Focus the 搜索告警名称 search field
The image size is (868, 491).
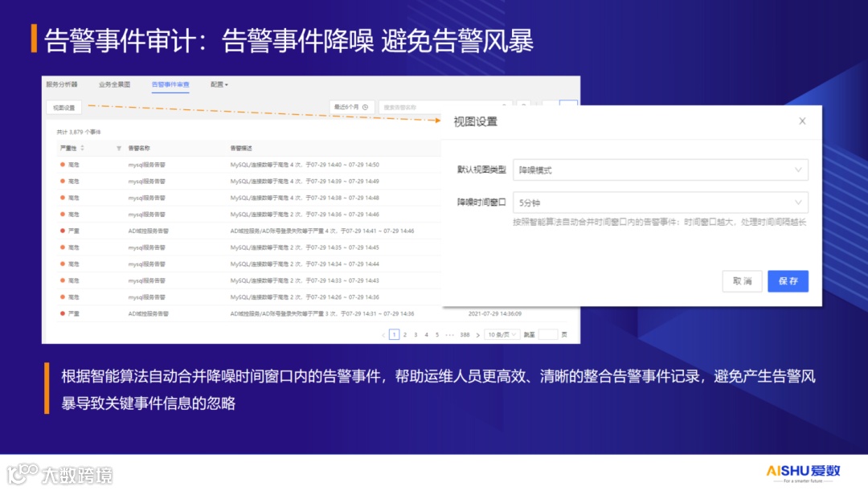click(444, 108)
